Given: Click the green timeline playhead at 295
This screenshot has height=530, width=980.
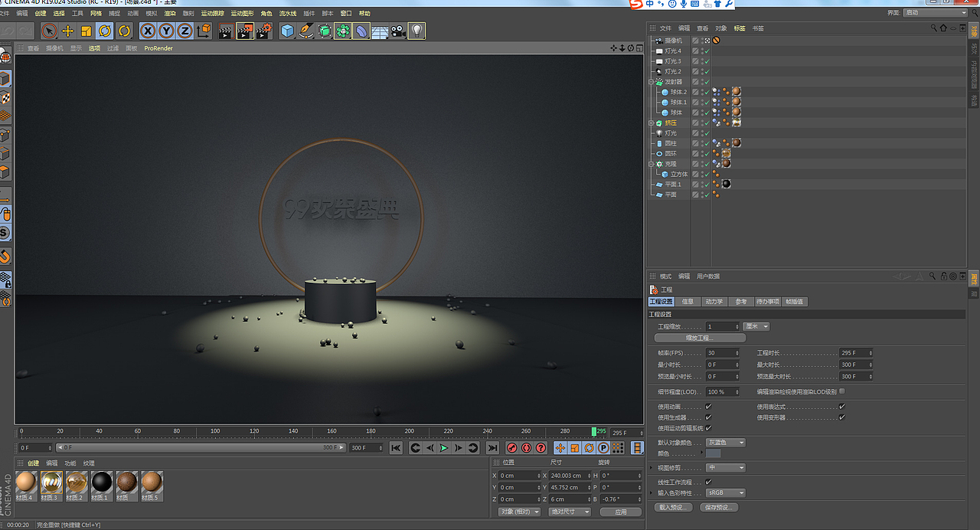Looking at the screenshot, I should (x=594, y=432).
